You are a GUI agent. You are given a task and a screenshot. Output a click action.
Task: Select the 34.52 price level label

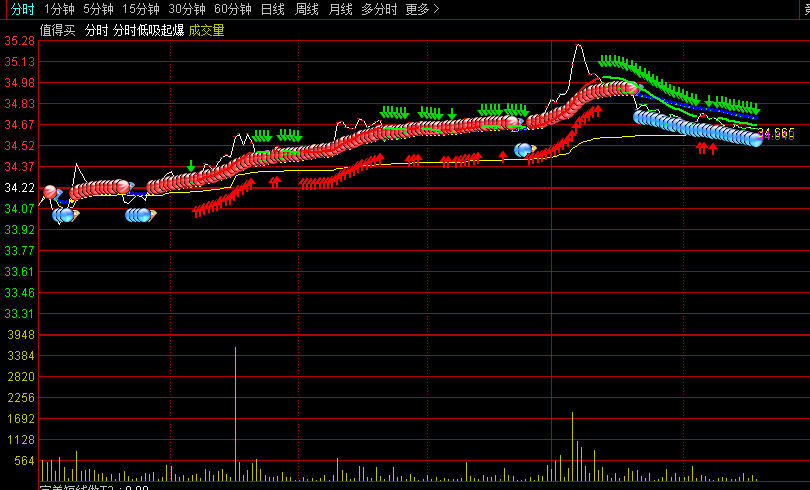(19, 146)
